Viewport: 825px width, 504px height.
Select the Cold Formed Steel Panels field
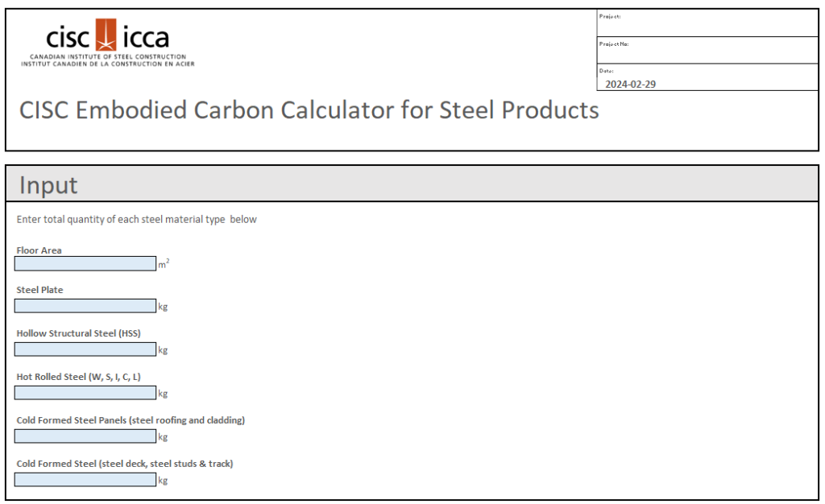point(85,436)
